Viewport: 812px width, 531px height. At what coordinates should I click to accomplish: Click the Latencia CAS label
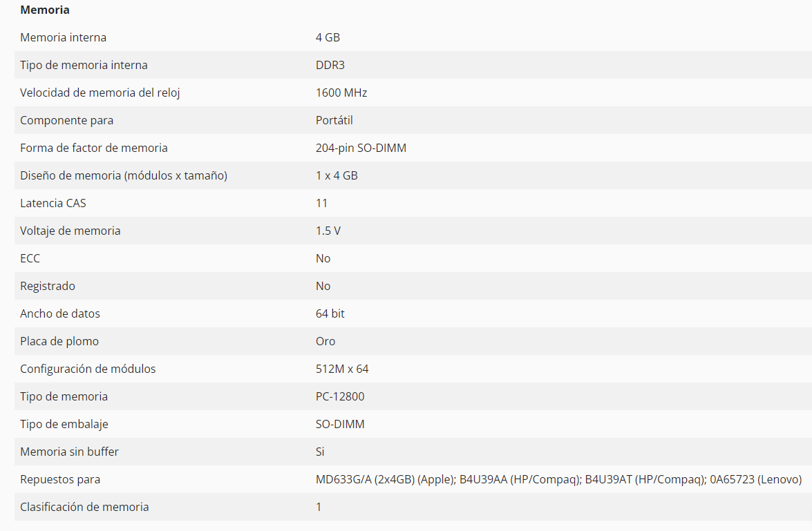pyautogui.click(x=53, y=203)
